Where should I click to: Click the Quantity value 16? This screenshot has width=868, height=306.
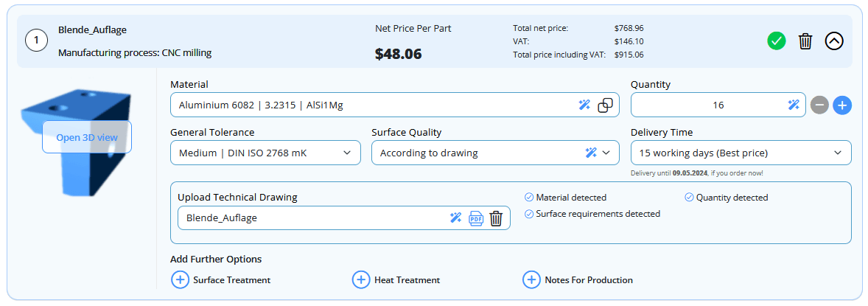click(x=718, y=105)
